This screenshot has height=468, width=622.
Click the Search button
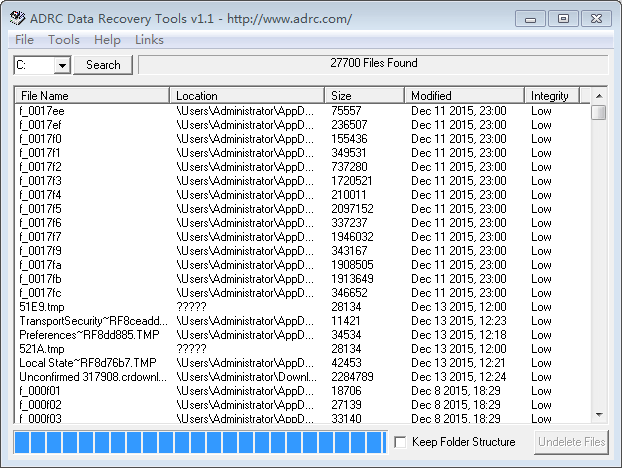tap(103, 65)
